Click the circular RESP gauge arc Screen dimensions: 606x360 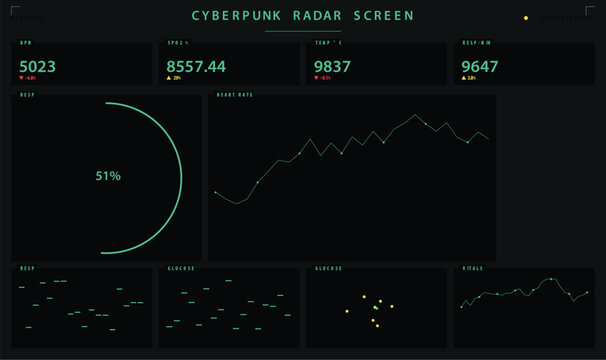(x=182, y=178)
